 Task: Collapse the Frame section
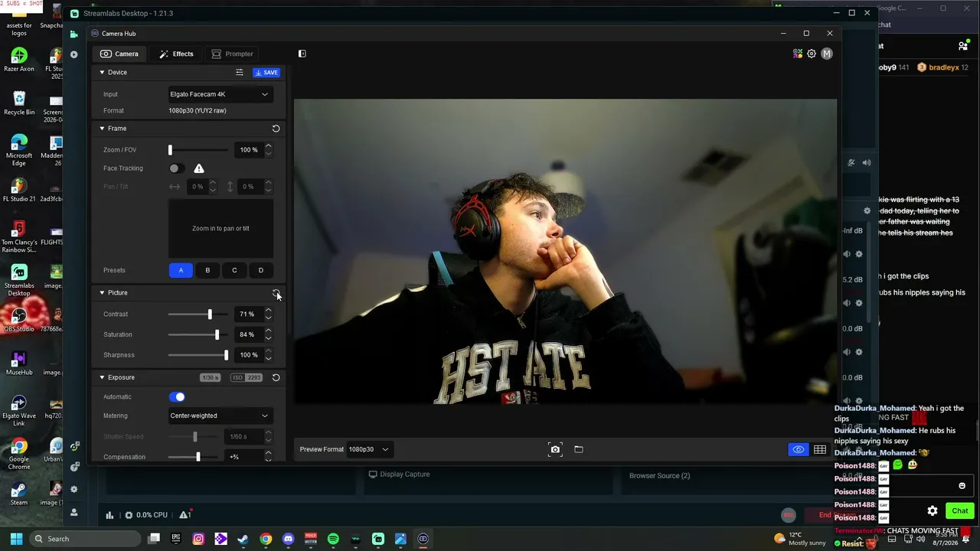102,129
